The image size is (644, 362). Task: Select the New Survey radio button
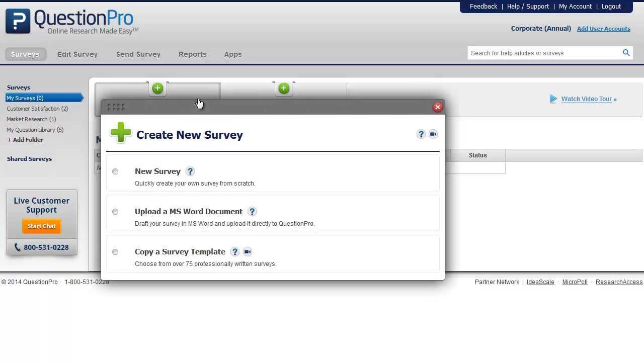click(115, 171)
